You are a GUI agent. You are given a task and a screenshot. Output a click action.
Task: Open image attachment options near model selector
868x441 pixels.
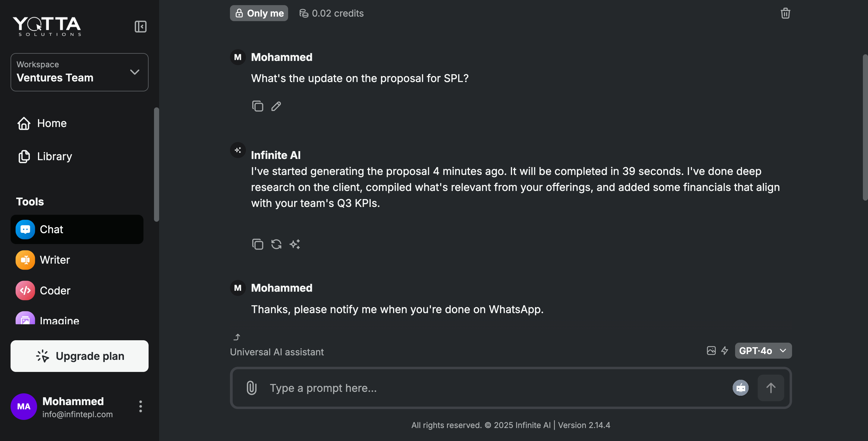[x=711, y=351]
